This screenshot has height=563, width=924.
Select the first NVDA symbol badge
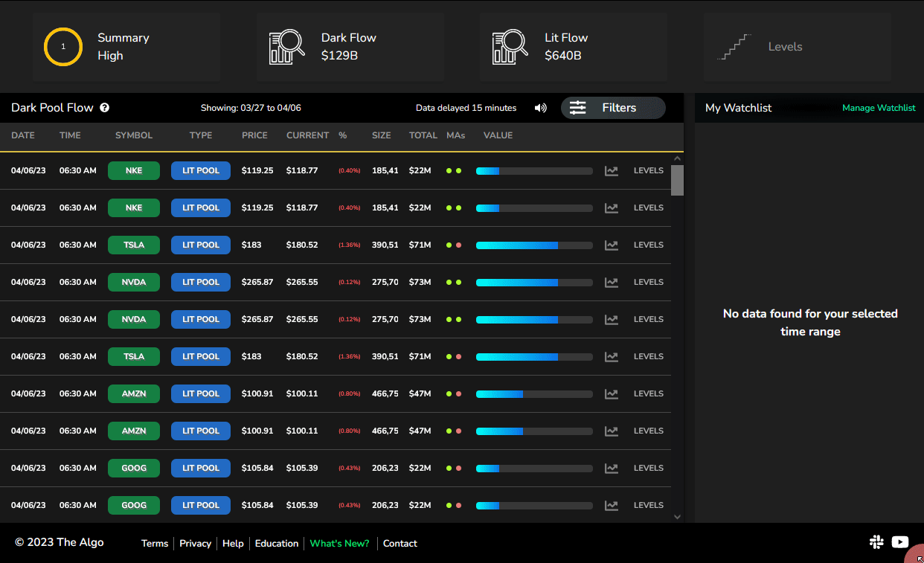(134, 282)
